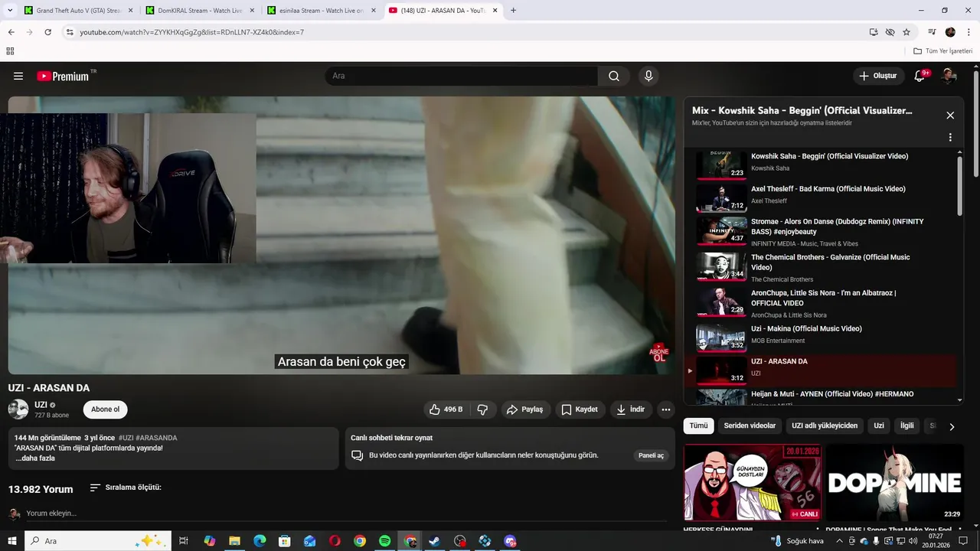
Task: Open YouTube account avatar menu
Action: tap(949, 76)
